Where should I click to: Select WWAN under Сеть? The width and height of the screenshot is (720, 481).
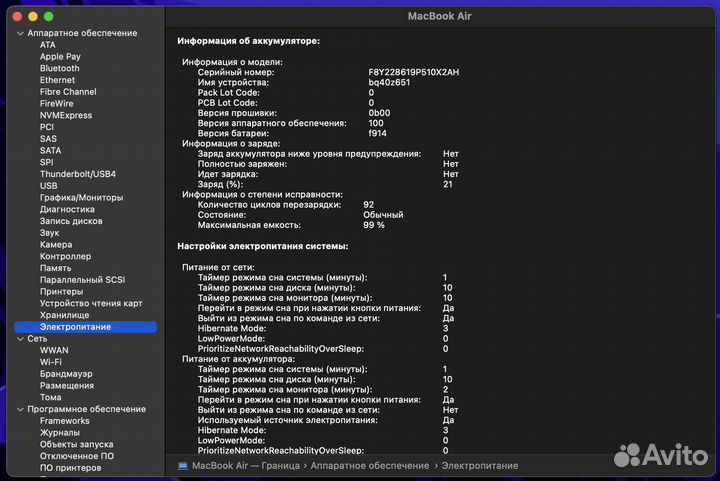[54, 351]
